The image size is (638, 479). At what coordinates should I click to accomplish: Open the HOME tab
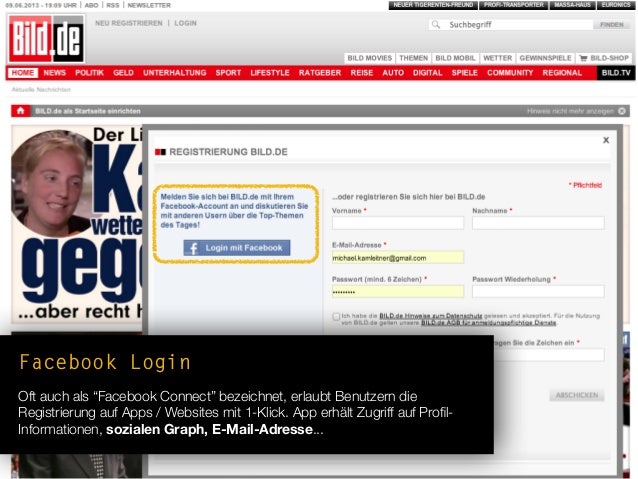22,73
